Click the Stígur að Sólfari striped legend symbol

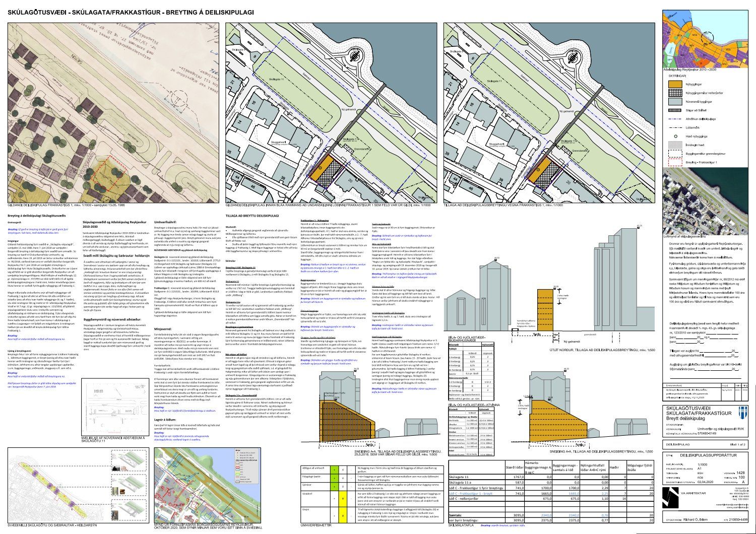675,110
